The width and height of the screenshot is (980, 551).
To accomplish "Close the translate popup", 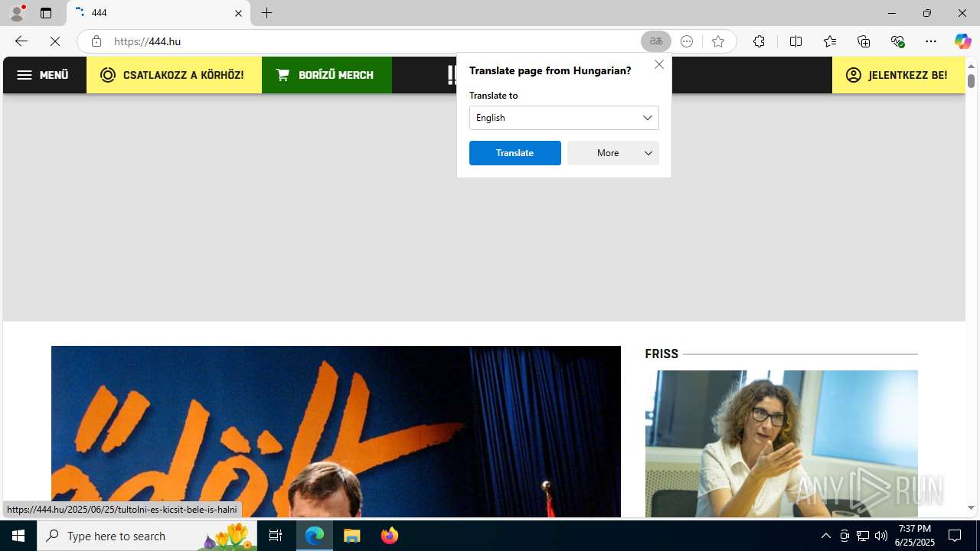I will [659, 64].
